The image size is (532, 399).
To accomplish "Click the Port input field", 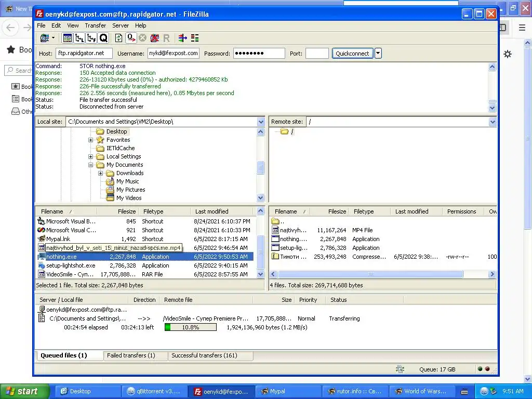I will [317, 54].
